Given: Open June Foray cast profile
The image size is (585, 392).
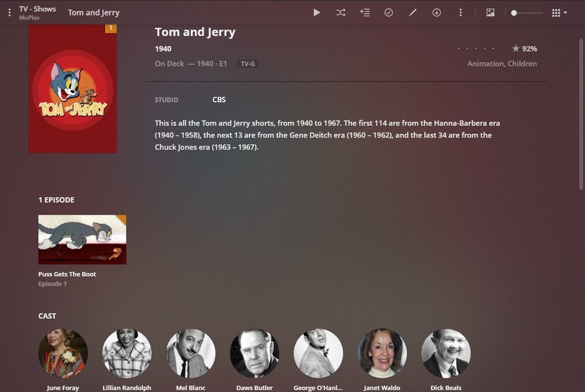Looking at the screenshot, I should point(63,353).
